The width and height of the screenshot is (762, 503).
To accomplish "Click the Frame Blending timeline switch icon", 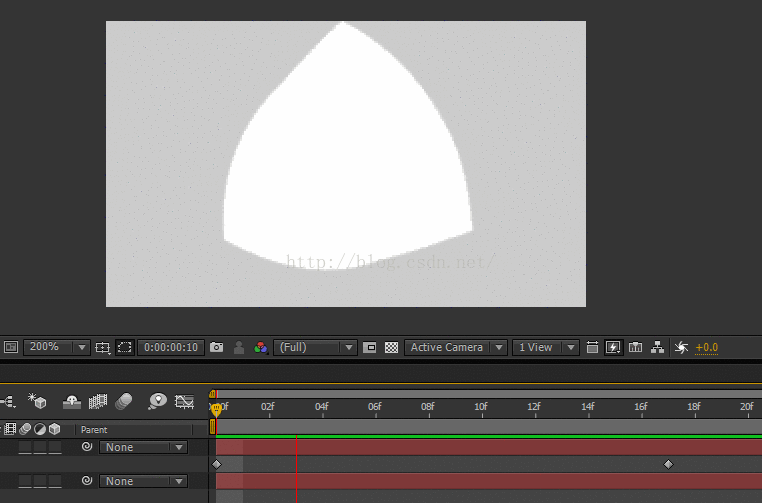I will coord(98,401).
